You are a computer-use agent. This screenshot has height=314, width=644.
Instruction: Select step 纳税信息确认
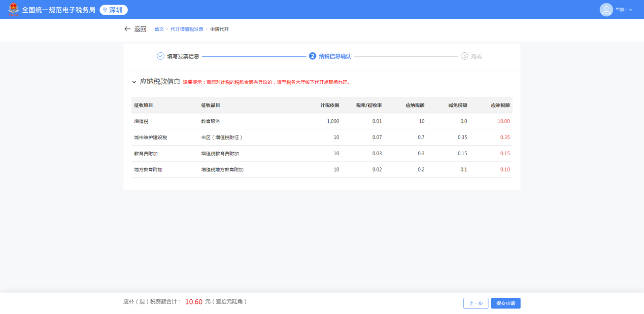[x=335, y=56]
